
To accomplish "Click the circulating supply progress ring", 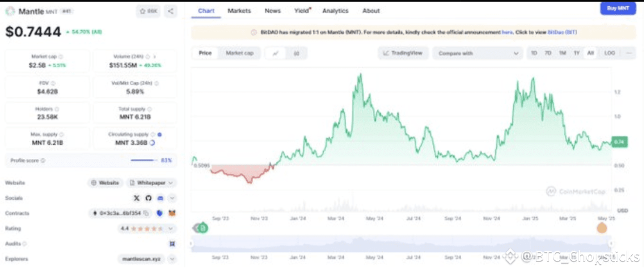I will (152, 142).
